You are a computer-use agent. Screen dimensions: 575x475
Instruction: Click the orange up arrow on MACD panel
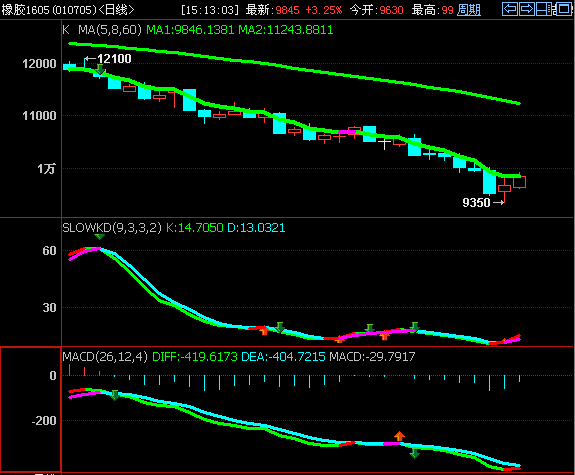coord(399,436)
